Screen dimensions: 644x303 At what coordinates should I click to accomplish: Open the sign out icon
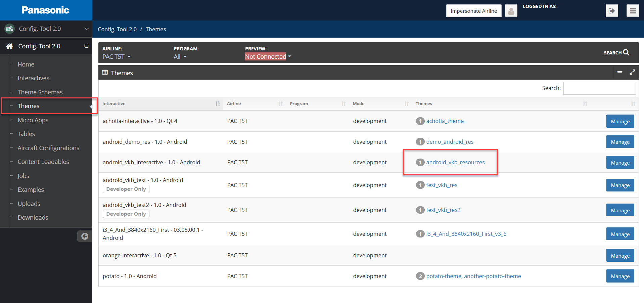pos(612,10)
